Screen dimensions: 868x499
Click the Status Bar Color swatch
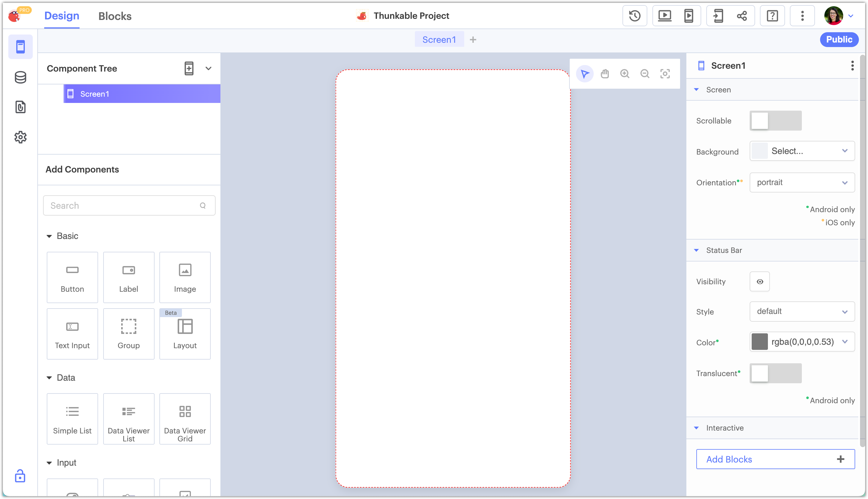[759, 342]
